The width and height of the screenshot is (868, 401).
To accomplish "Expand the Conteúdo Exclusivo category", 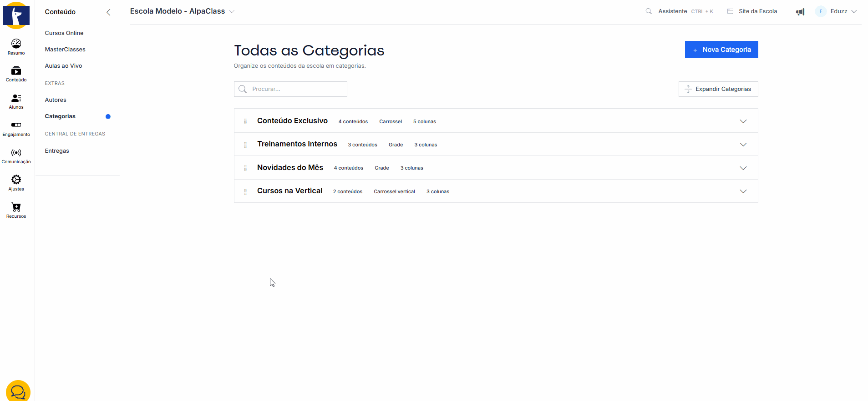I will pyautogui.click(x=743, y=121).
